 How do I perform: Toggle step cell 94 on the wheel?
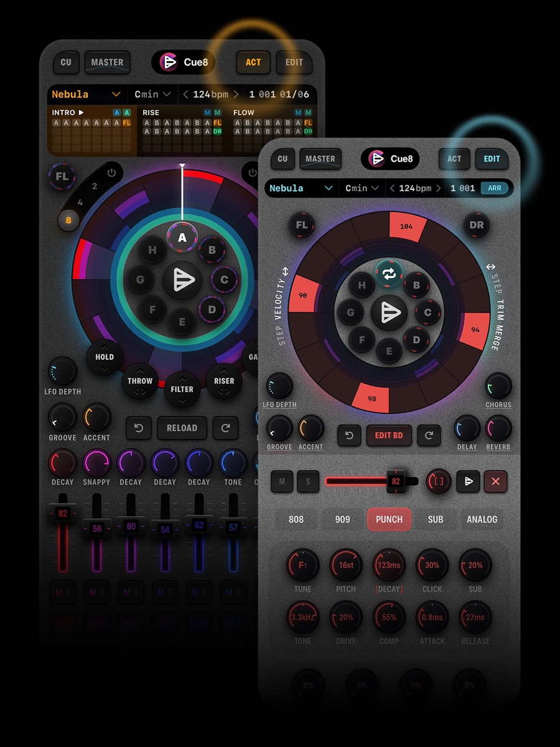pos(475,330)
